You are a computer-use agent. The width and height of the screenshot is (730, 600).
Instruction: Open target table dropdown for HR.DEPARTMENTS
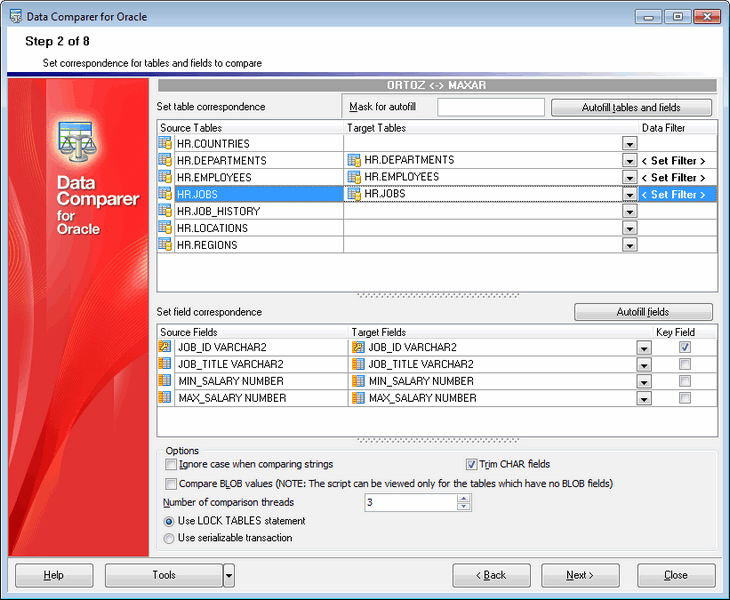(629, 161)
